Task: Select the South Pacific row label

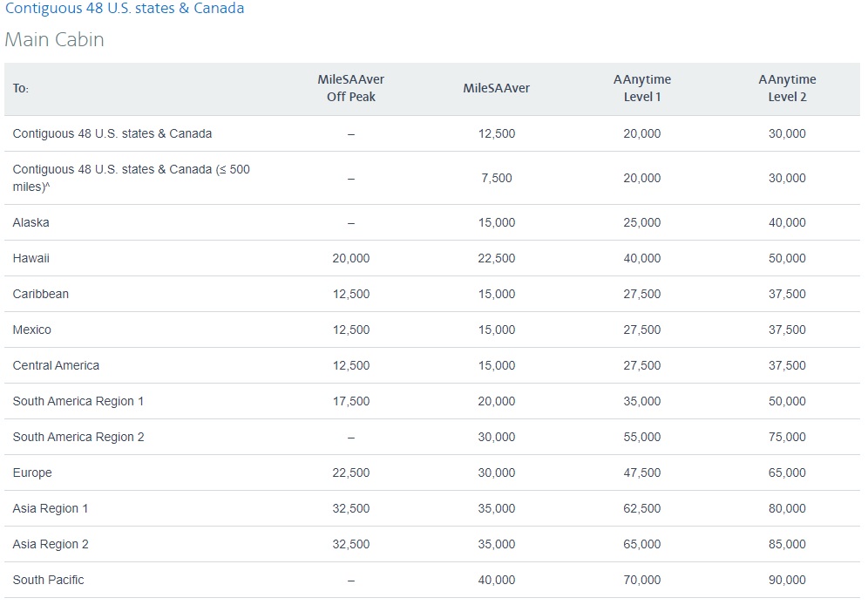Action: click(49, 580)
